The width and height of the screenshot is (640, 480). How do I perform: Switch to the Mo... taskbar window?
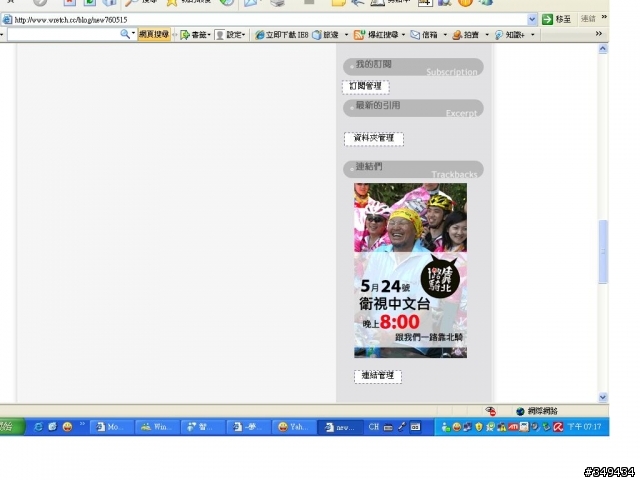click(111, 427)
